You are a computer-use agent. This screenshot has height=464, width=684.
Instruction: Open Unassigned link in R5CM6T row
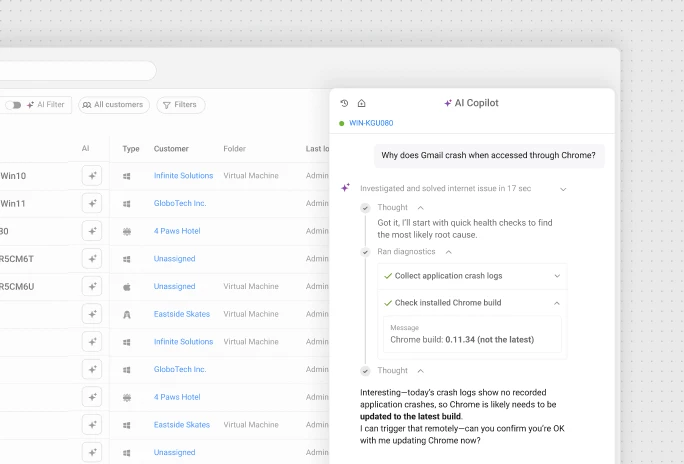(174, 259)
